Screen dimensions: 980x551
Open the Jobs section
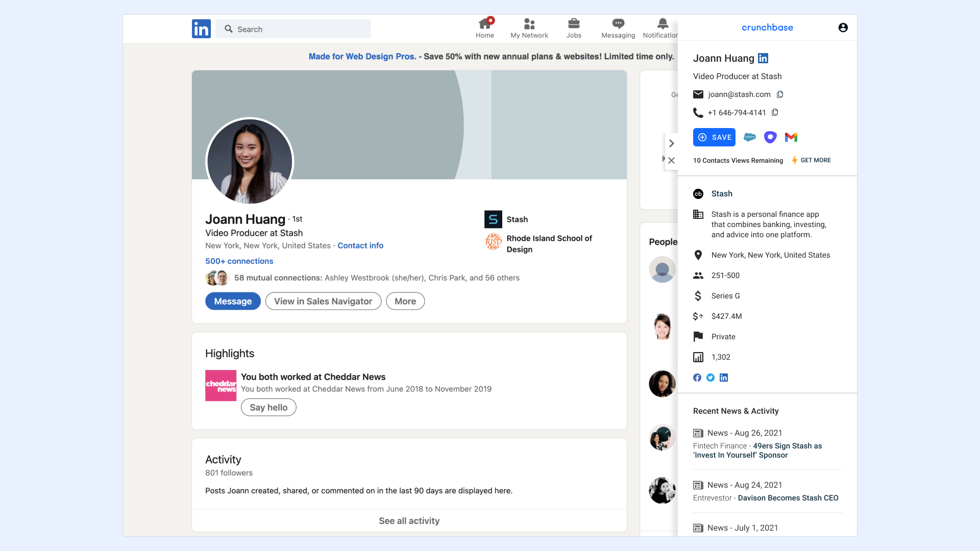point(574,29)
